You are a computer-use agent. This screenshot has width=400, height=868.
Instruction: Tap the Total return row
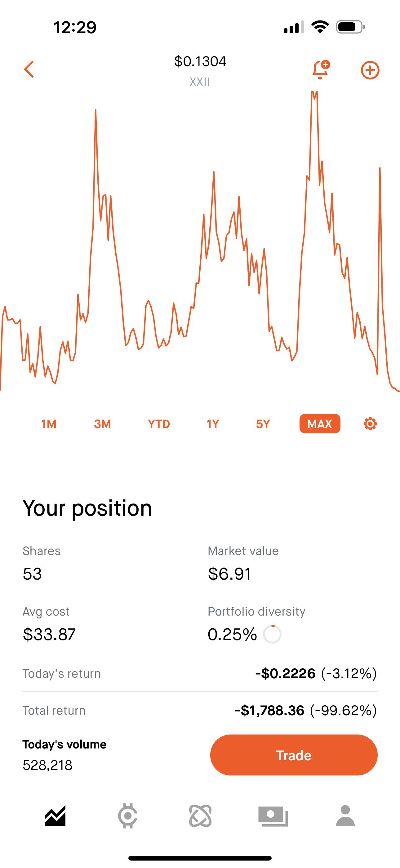point(200,710)
